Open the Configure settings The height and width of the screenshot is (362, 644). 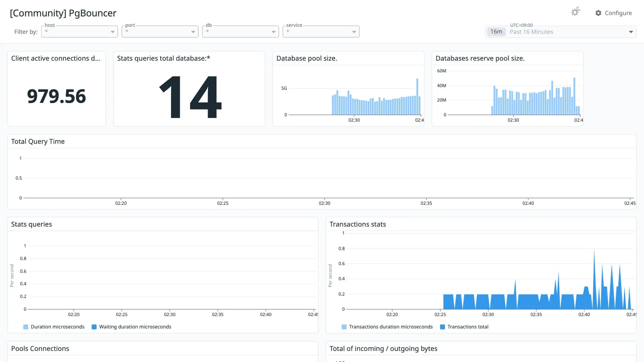[613, 13]
